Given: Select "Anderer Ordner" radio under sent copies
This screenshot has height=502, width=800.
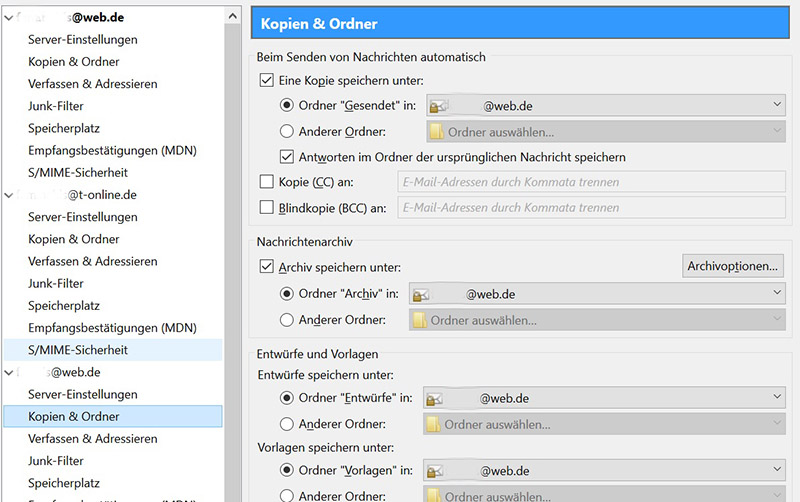Looking at the screenshot, I should coord(287,130).
